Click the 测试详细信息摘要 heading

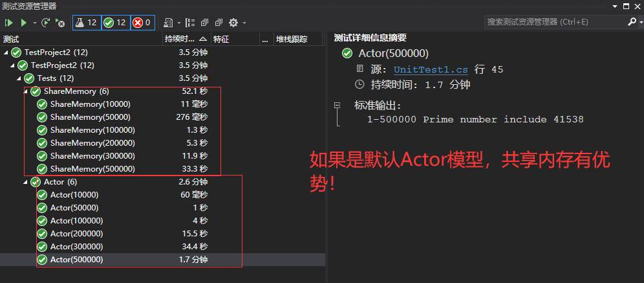coord(370,38)
